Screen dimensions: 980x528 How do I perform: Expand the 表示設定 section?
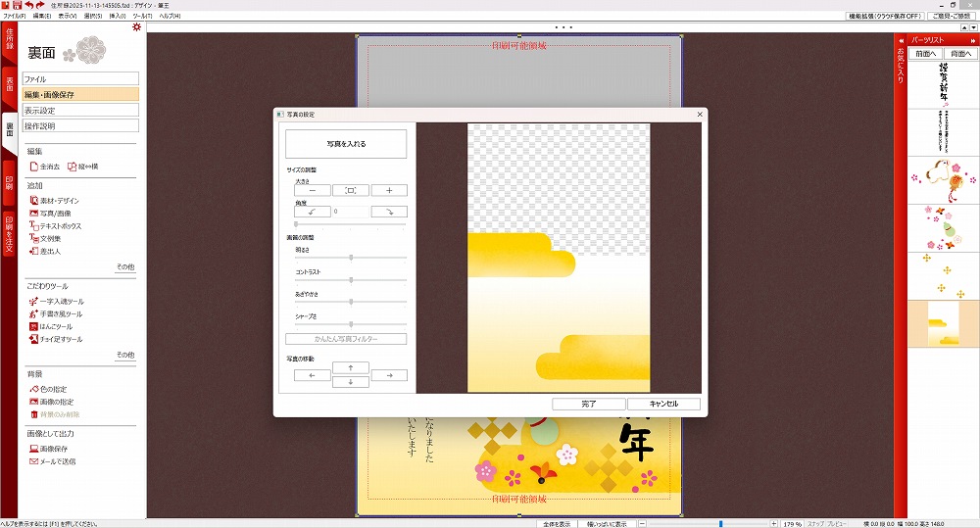pos(81,111)
